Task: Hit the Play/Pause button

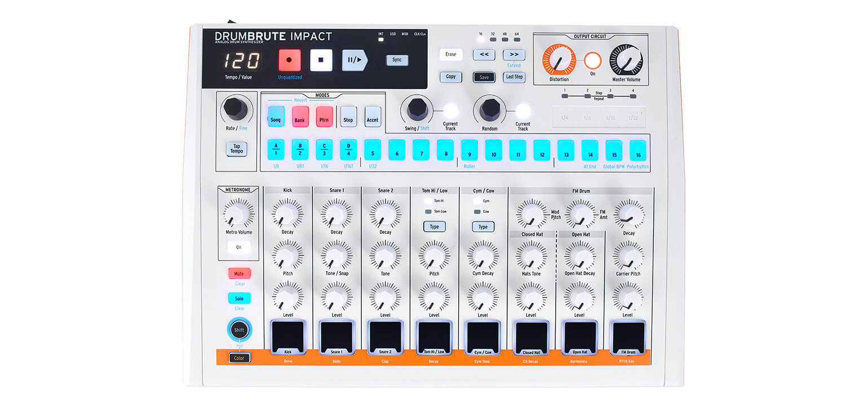Action: (354, 60)
